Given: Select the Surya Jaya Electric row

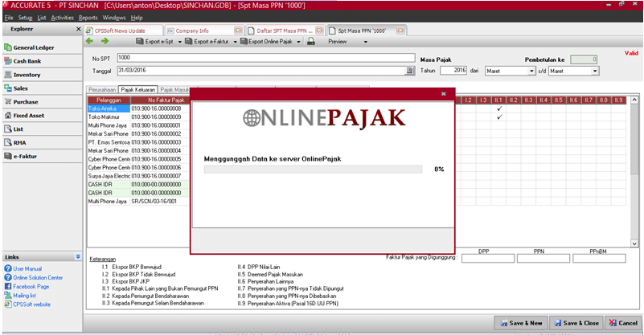Looking at the screenshot, I should point(109,176).
